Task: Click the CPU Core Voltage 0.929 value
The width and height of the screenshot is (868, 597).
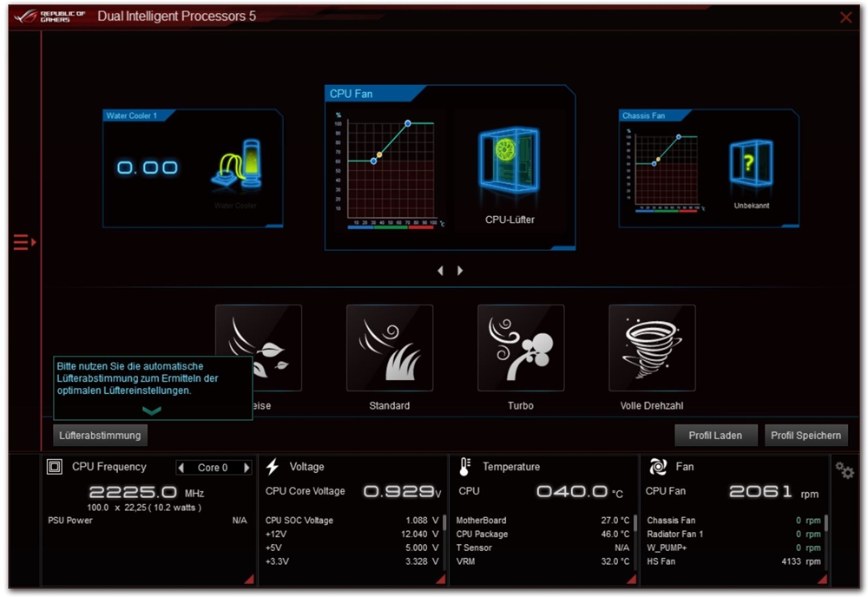Action: [403, 491]
